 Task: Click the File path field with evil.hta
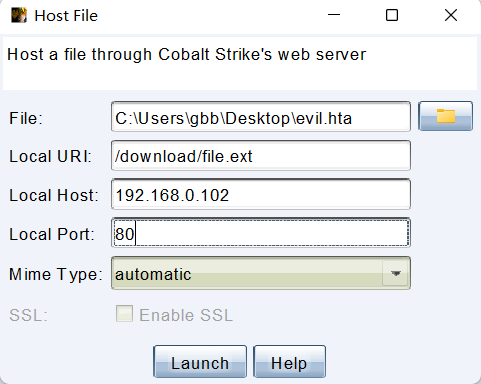pos(261,117)
